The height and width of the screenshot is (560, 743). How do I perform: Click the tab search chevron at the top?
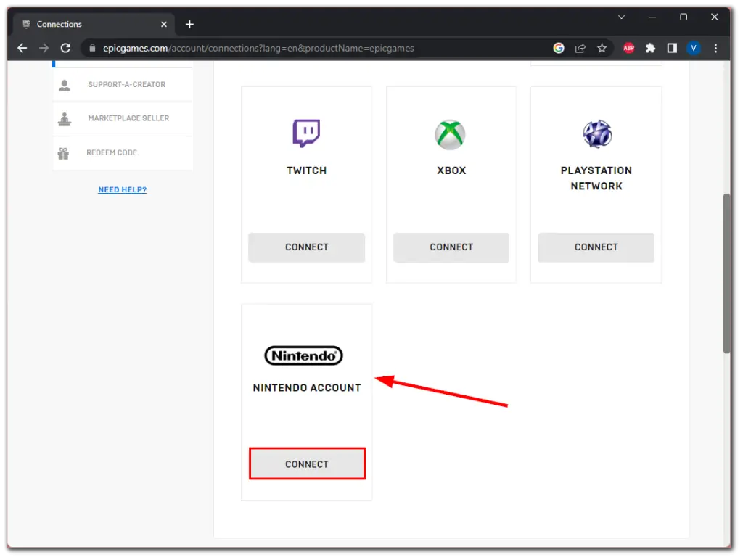pos(621,16)
